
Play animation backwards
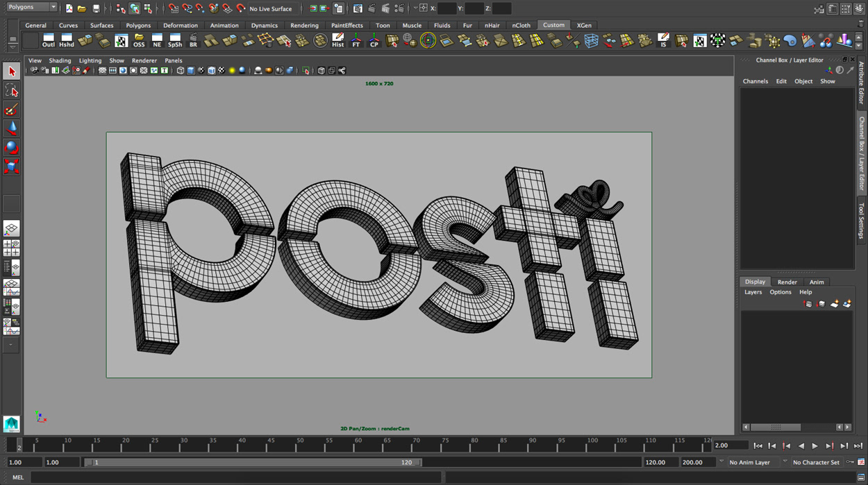coord(801,446)
